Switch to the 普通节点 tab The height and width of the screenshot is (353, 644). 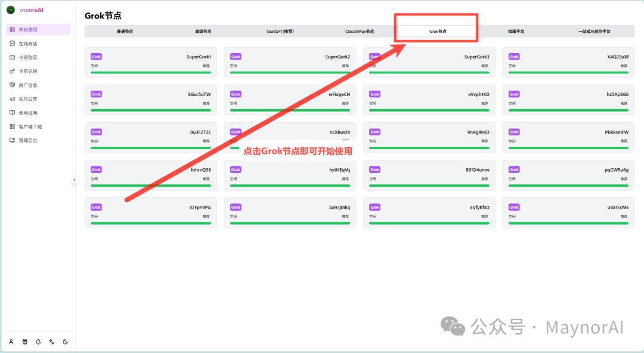(x=125, y=31)
